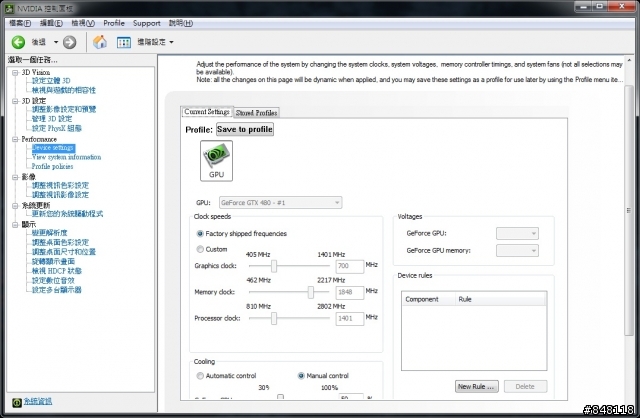This screenshot has height=418, width=640.
Task: Open 調整視訊色彩設定 in the tree
Action: click(x=60, y=185)
